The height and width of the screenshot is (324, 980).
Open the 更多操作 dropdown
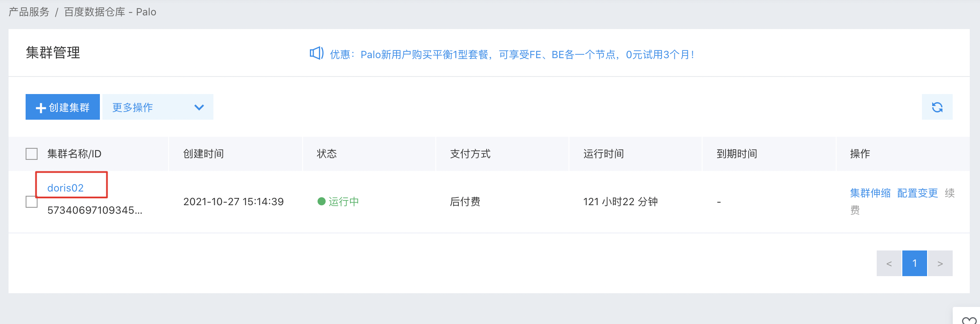click(x=158, y=107)
